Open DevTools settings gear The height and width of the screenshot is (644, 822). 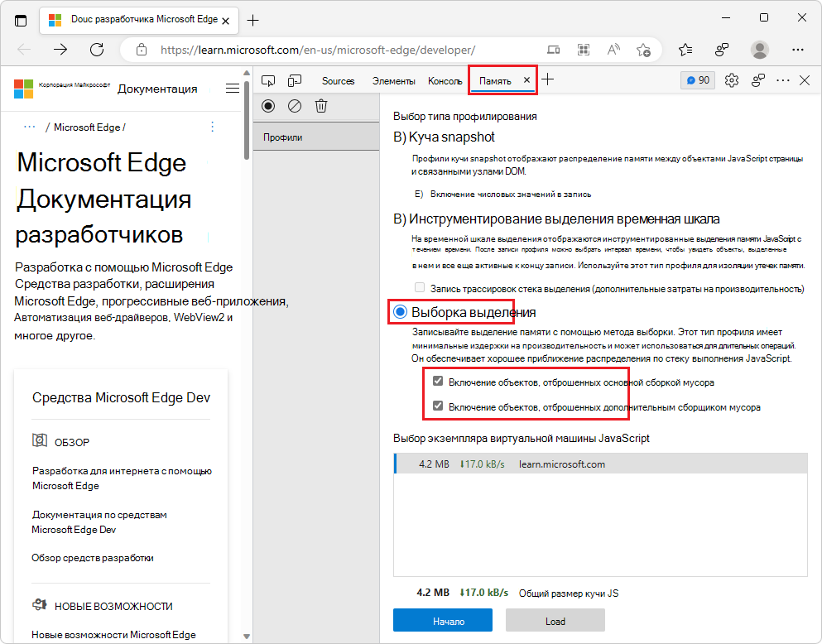pos(731,80)
